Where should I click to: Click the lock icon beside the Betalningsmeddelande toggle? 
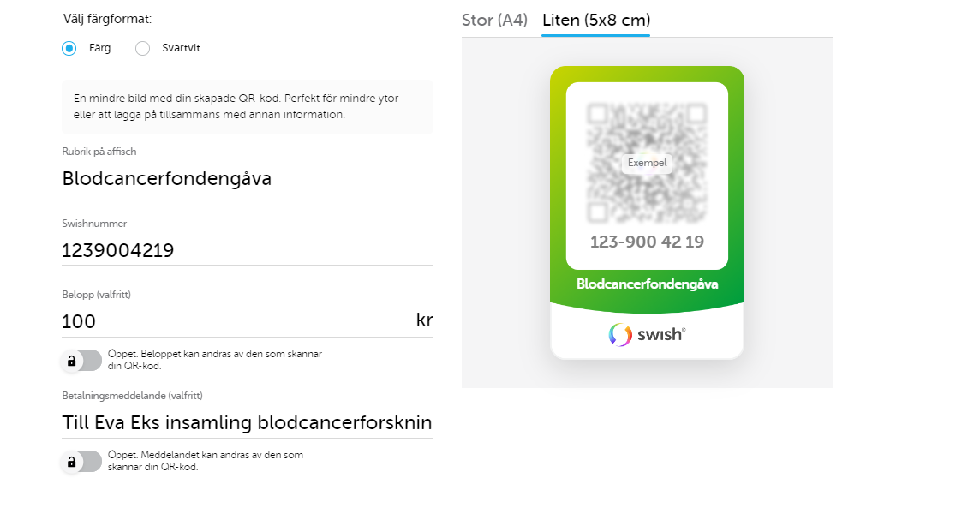pos(71,461)
